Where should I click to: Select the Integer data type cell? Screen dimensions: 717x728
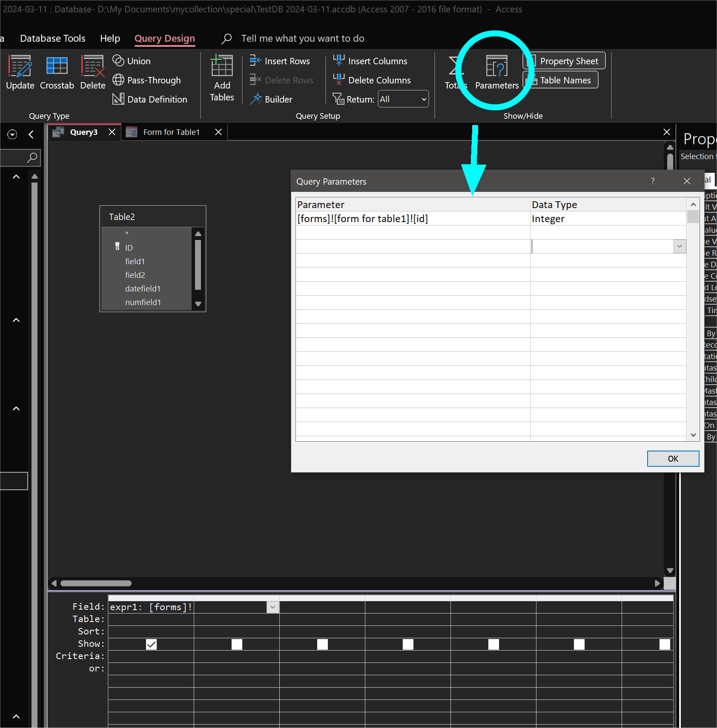(608, 219)
